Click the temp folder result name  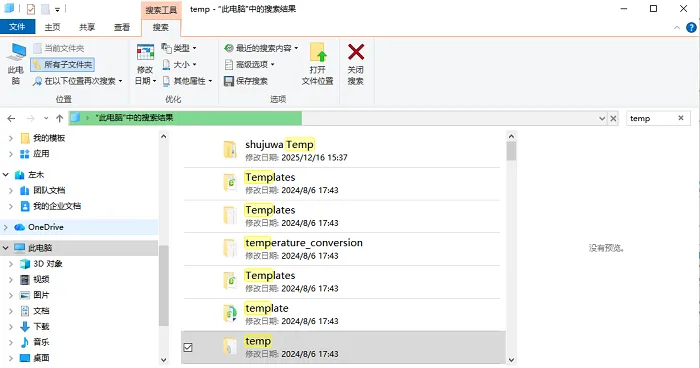click(x=258, y=341)
